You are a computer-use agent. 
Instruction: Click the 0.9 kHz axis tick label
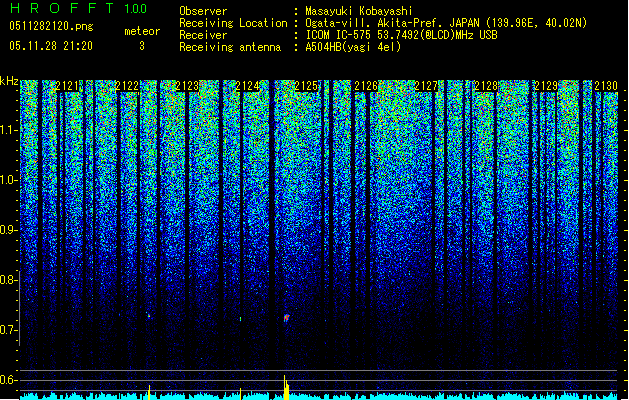(x=9, y=230)
